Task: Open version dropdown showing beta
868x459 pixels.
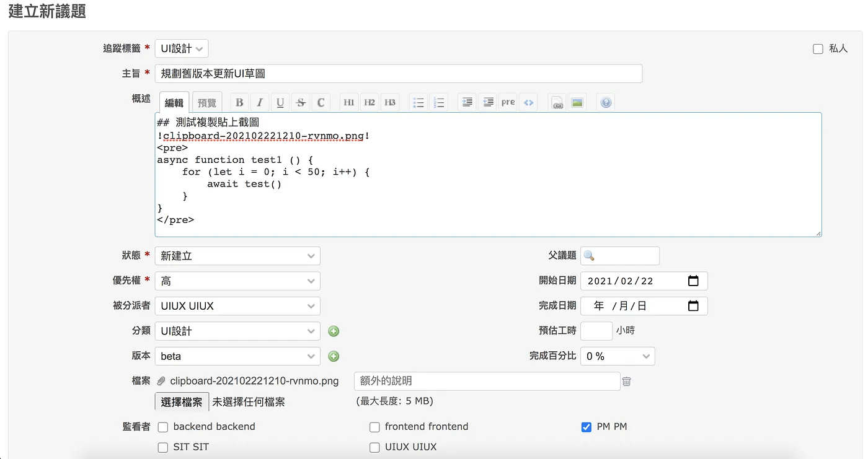Action: click(x=237, y=356)
